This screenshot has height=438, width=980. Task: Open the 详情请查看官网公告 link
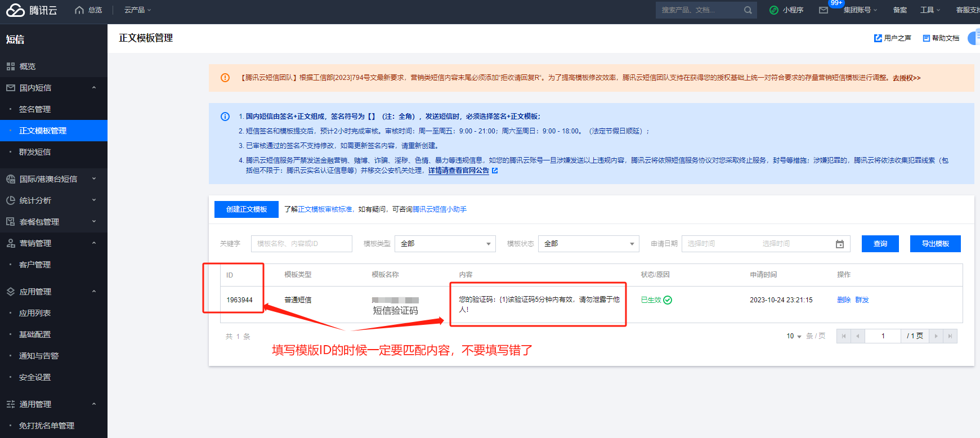[x=459, y=171]
